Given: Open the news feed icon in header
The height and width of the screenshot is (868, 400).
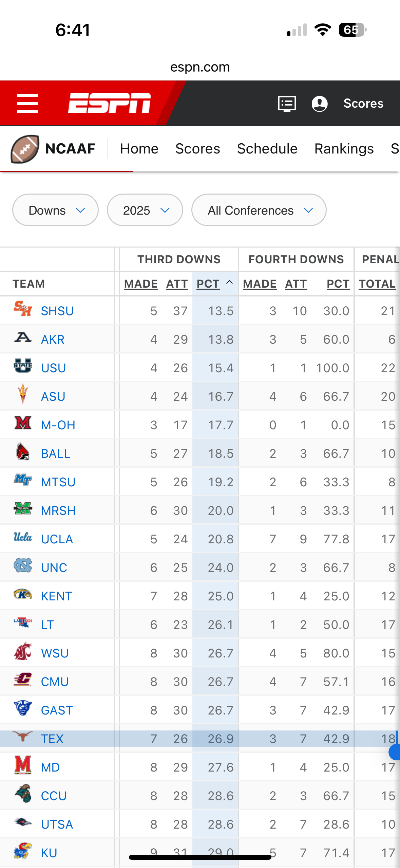Looking at the screenshot, I should tap(287, 104).
